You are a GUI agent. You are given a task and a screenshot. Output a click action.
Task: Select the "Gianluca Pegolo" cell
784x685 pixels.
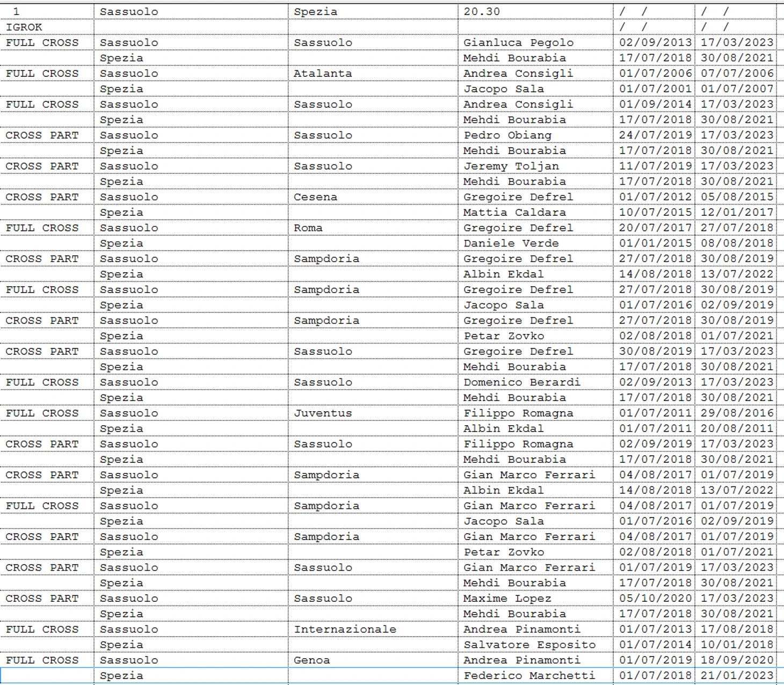pos(518,42)
